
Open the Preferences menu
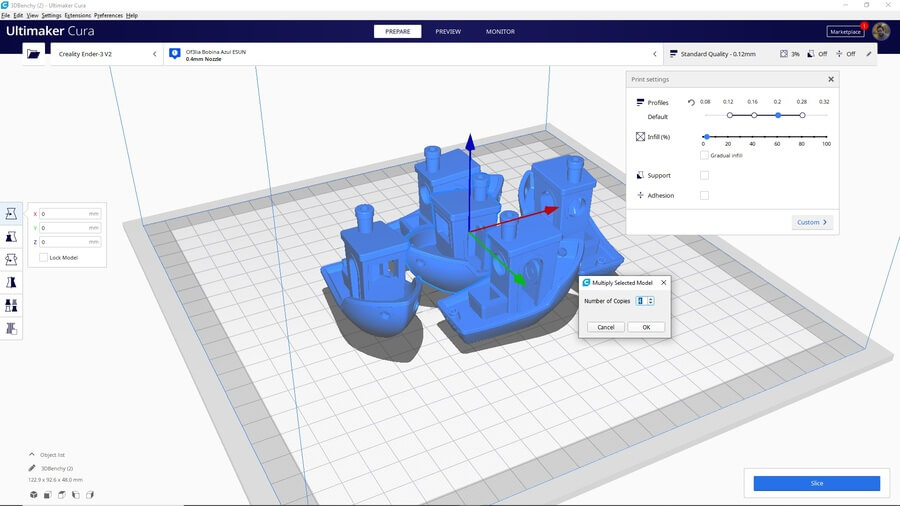click(108, 15)
